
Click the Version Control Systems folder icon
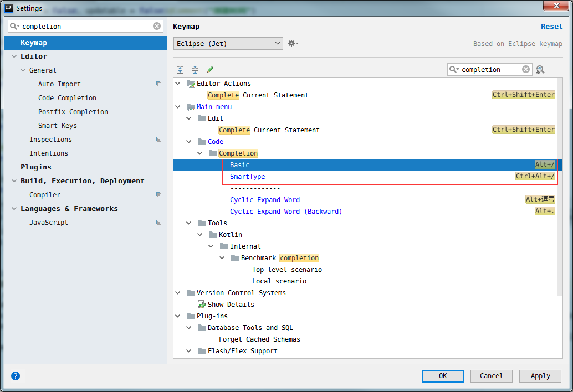coord(191,293)
